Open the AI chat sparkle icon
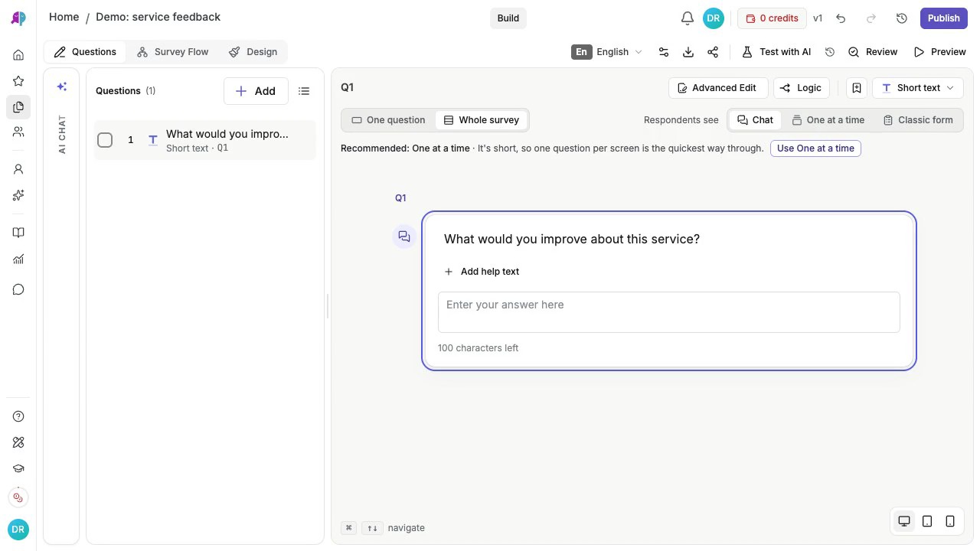The width and height of the screenshot is (980, 551). [x=62, y=86]
